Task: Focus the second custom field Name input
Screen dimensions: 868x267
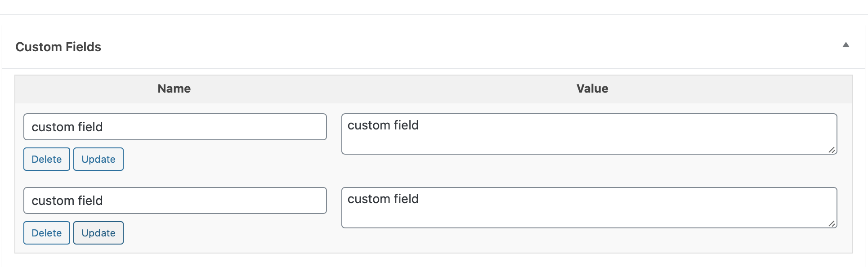Action: [x=174, y=200]
